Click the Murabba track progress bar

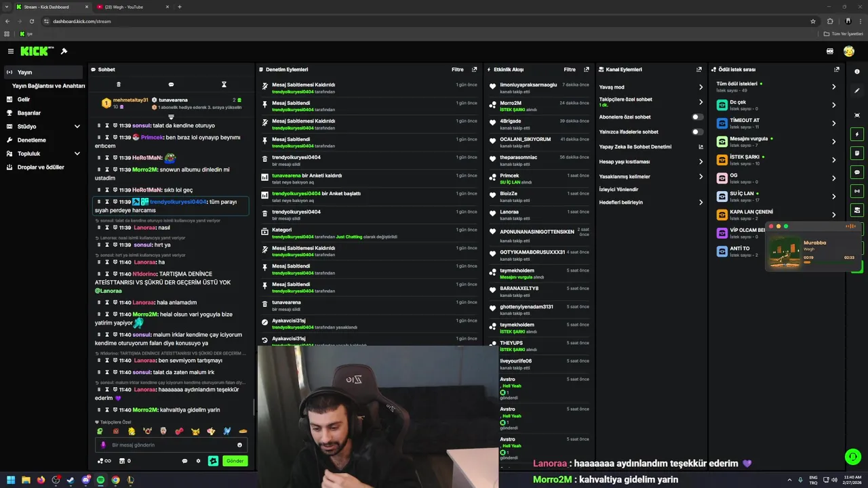828,262
